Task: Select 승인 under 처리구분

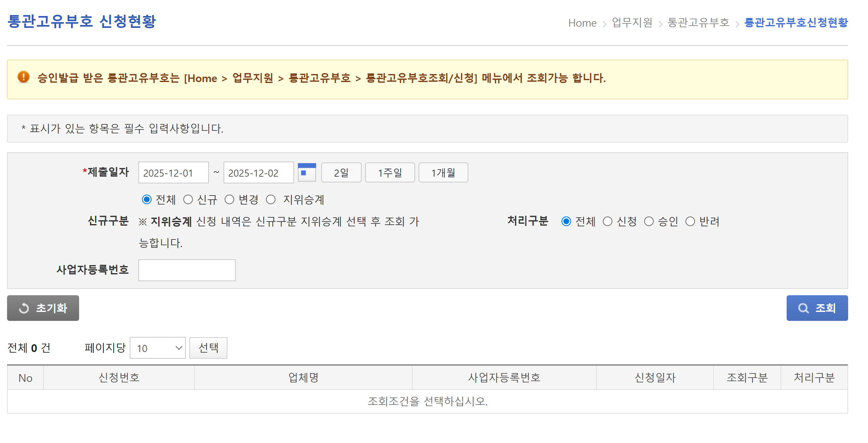Action: (x=649, y=221)
